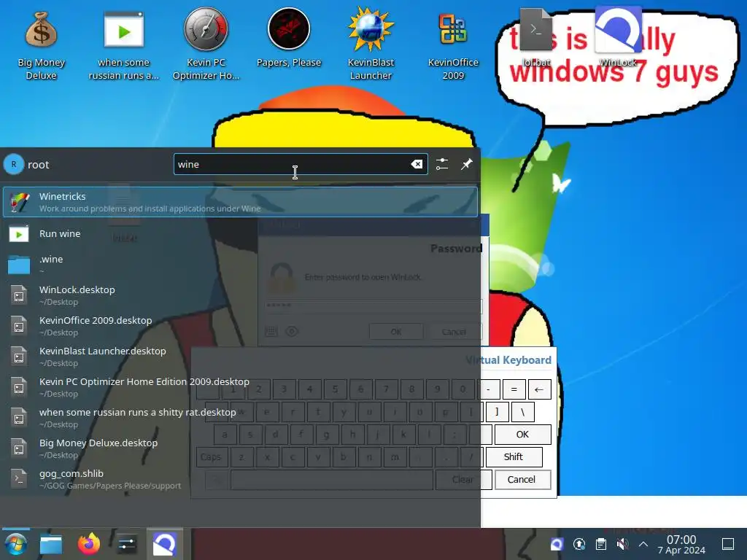
Task: Toggle muted volume tray icon
Action: (x=623, y=544)
